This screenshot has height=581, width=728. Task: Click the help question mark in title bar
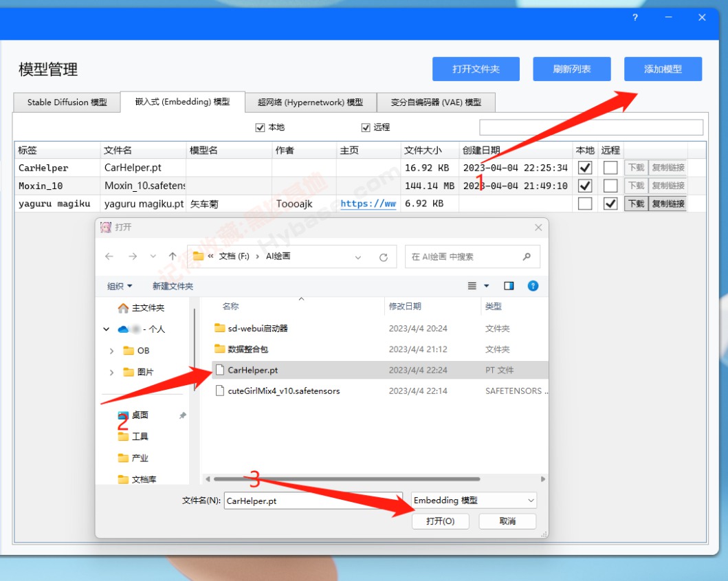point(635,18)
